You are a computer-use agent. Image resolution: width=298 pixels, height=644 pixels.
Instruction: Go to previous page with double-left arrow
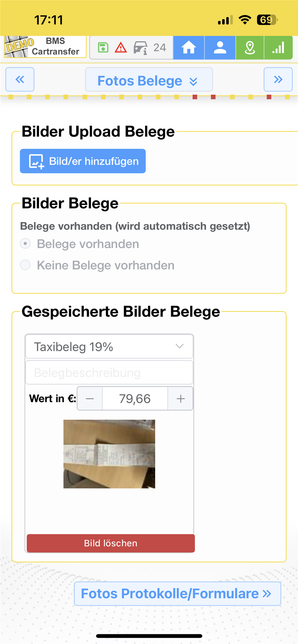point(20,79)
